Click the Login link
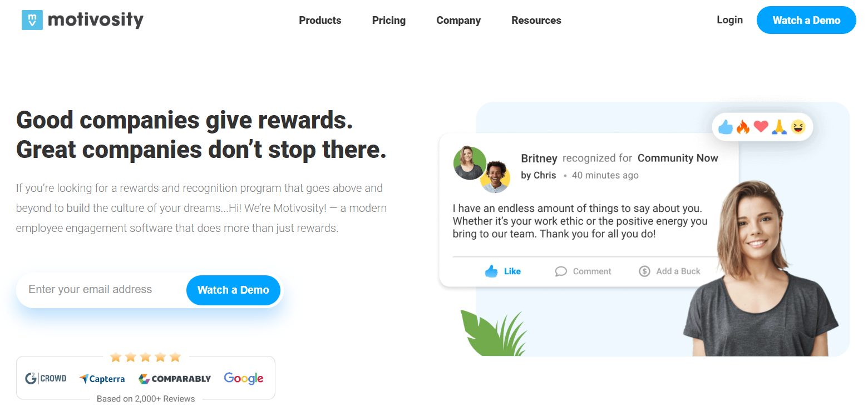This screenshot has width=868, height=406. tap(729, 20)
